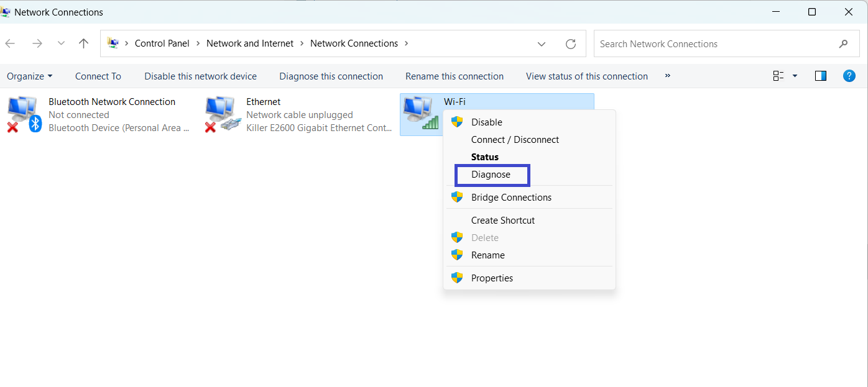Select the Ethernet adapter icon
868x387 pixels.
223,114
